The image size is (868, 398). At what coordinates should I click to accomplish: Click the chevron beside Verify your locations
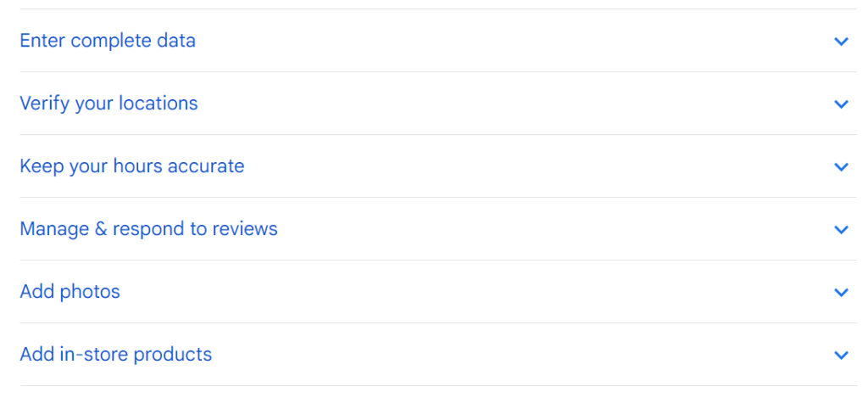tap(841, 104)
